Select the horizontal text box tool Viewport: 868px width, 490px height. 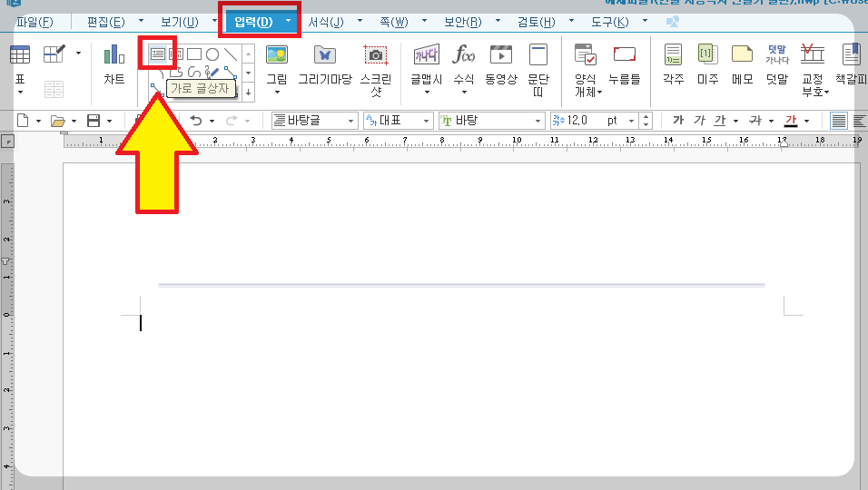click(158, 54)
